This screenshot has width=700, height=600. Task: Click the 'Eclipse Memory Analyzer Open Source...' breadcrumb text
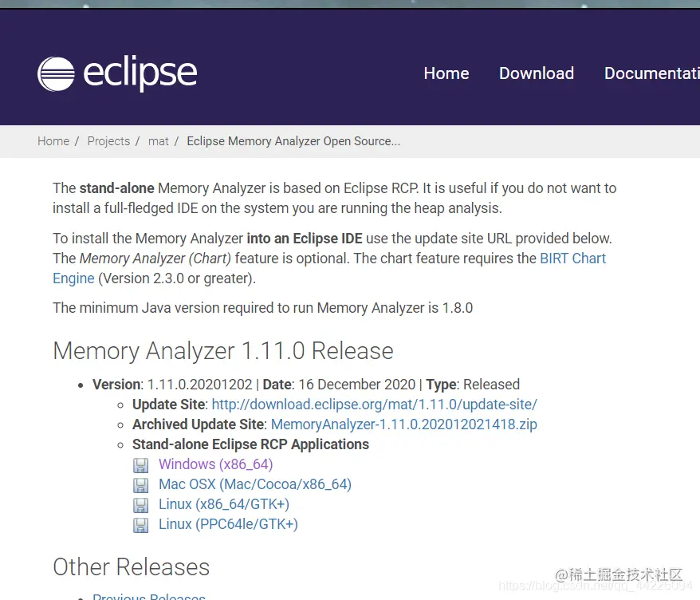(293, 141)
